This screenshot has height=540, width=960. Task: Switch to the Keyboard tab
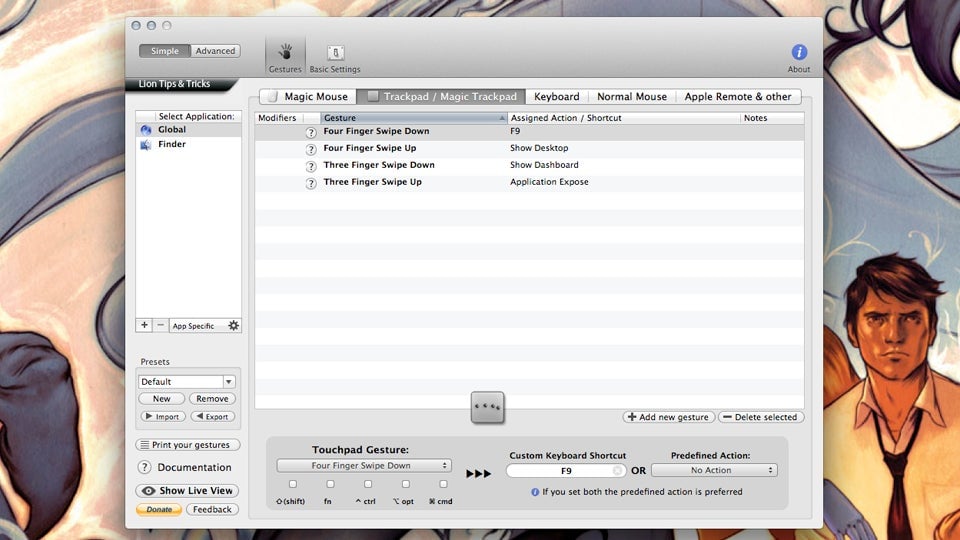556,97
